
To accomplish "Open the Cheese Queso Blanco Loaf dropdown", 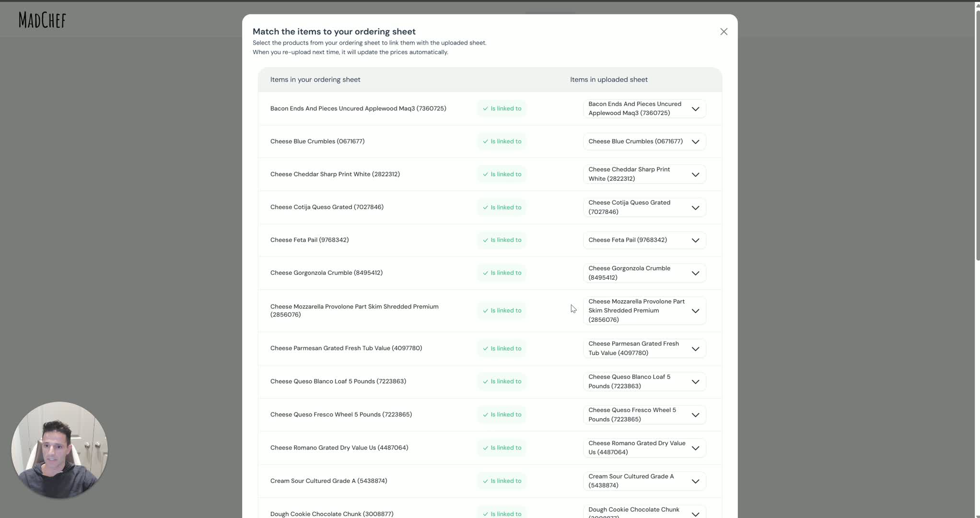I will [644, 382].
